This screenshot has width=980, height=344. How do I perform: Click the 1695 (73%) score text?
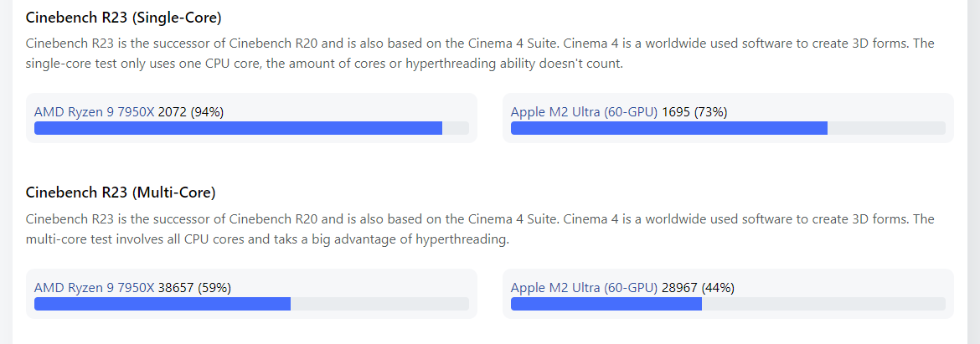(694, 112)
